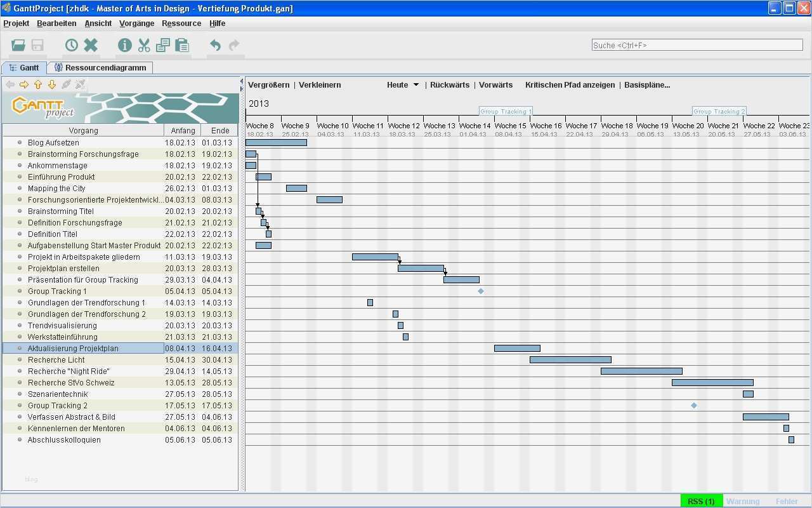Viewport: 812px width, 508px height.
Task: Open a project with the folder icon
Action: pyautogui.click(x=18, y=45)
